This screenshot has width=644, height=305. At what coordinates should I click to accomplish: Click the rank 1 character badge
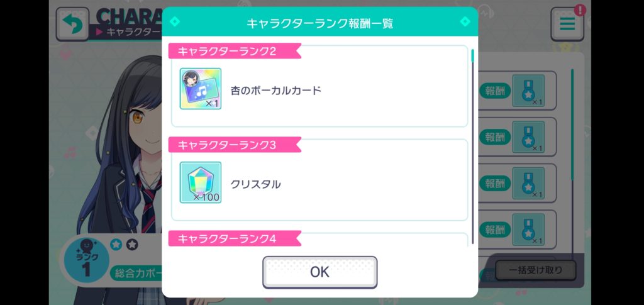[86, 260]
